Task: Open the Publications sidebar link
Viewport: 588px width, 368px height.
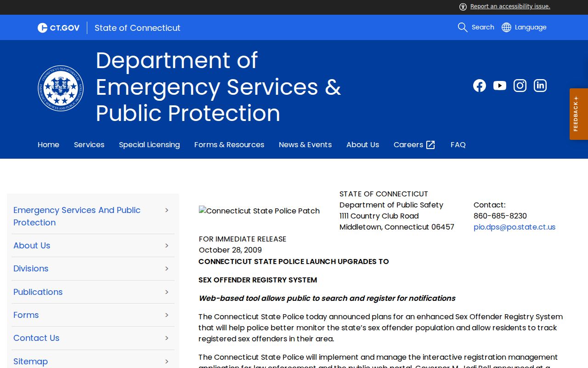Action: pos(38,292)
